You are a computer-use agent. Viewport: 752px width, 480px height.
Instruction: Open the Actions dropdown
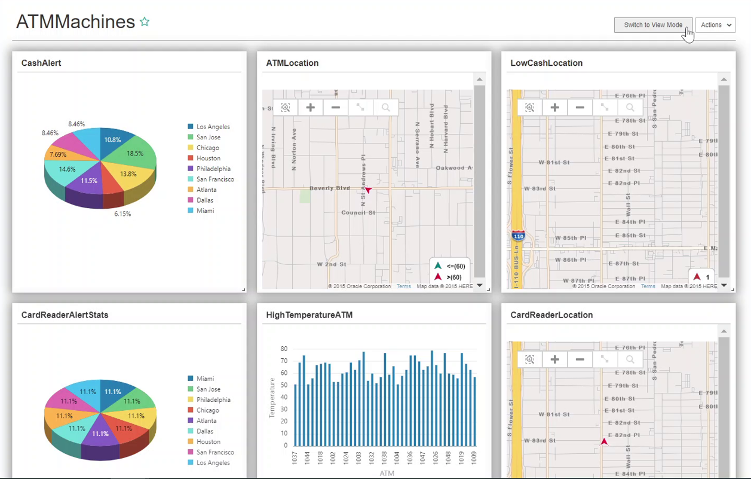click(716, 25)
